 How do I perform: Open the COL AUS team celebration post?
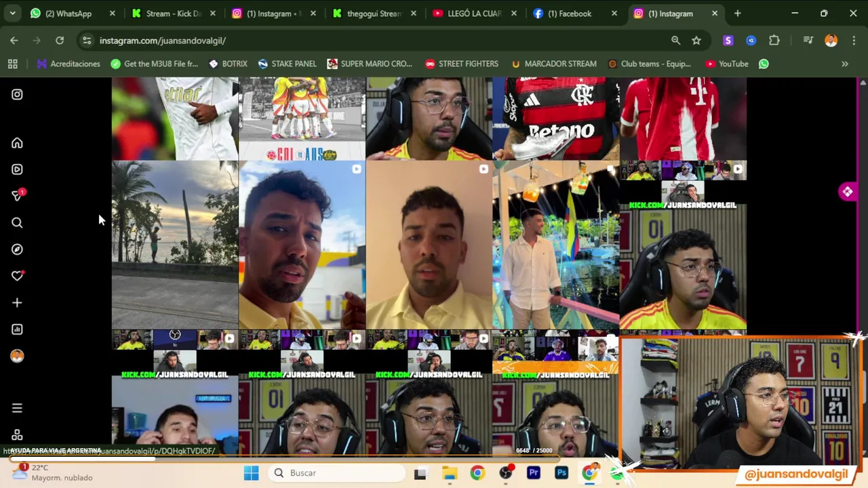click(302, 118)
